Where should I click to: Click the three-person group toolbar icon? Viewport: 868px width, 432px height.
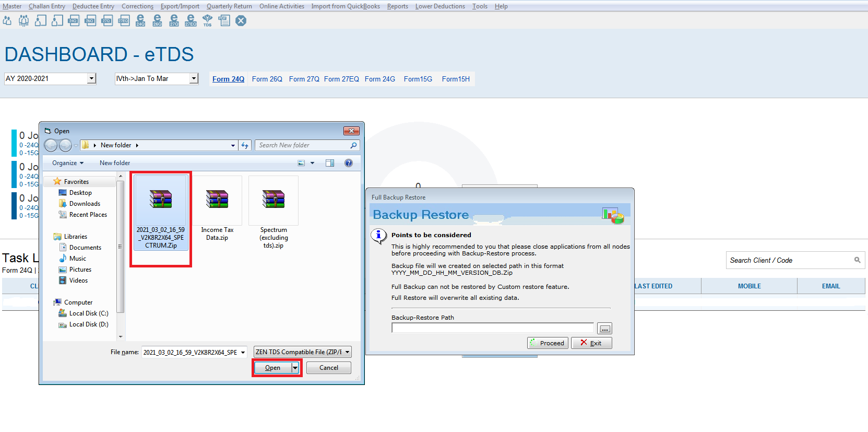pyautogui.click(x=24, y=21)
